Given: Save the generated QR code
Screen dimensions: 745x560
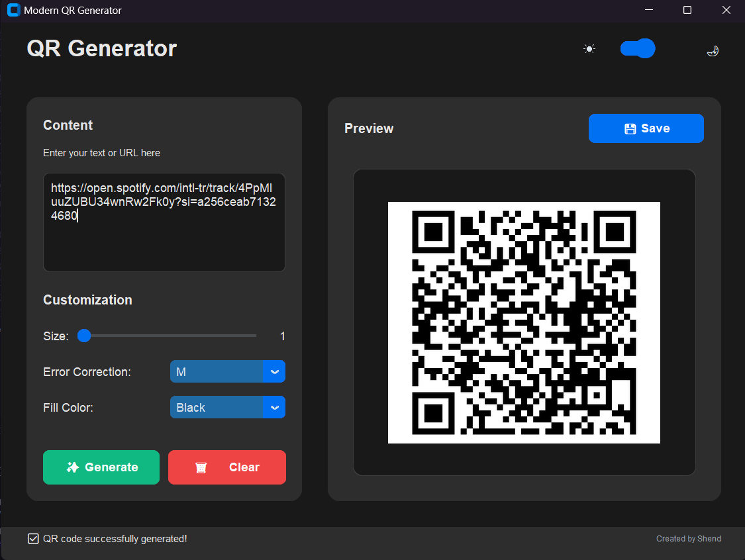Looking at the screenshot, I should (x=646, y=128).
